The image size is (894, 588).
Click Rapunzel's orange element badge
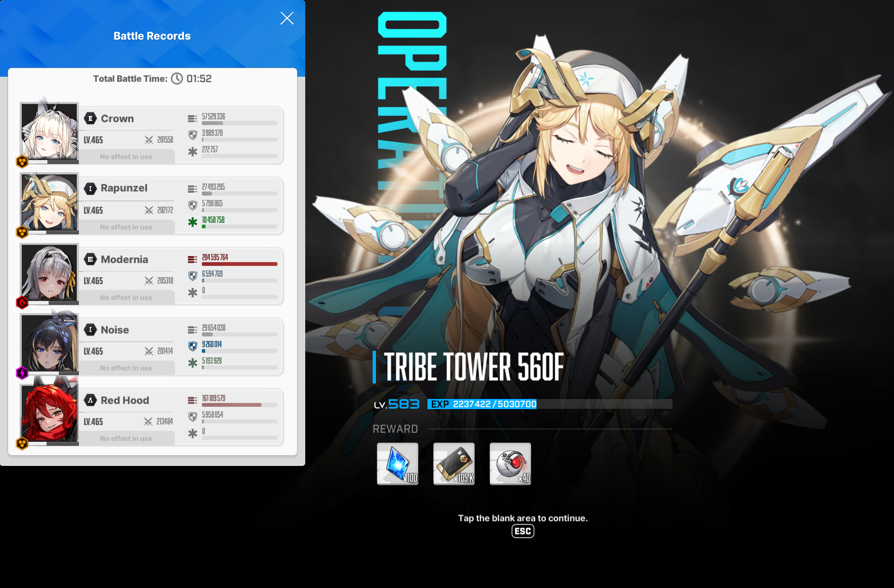[x=22, y=232]
